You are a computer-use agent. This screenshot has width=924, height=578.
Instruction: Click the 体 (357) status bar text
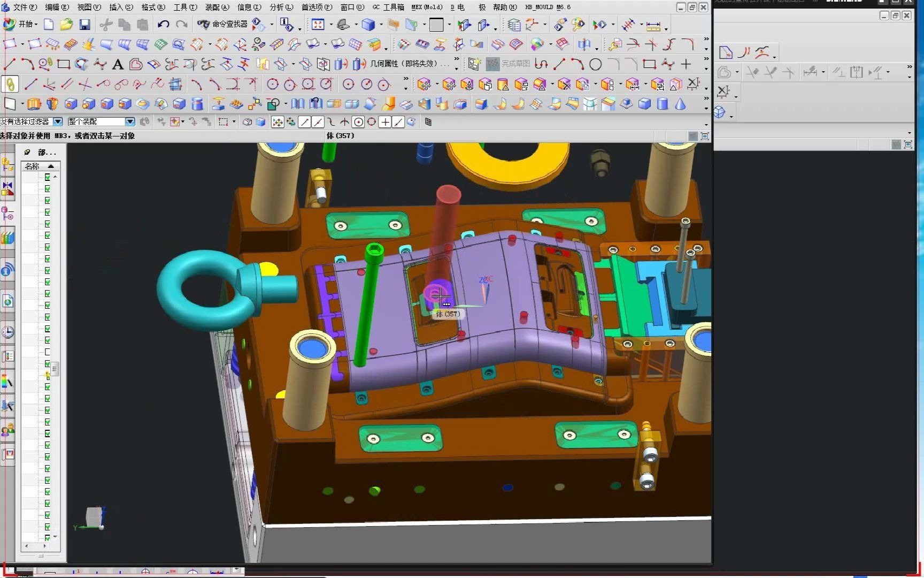(x=340, y=136)
